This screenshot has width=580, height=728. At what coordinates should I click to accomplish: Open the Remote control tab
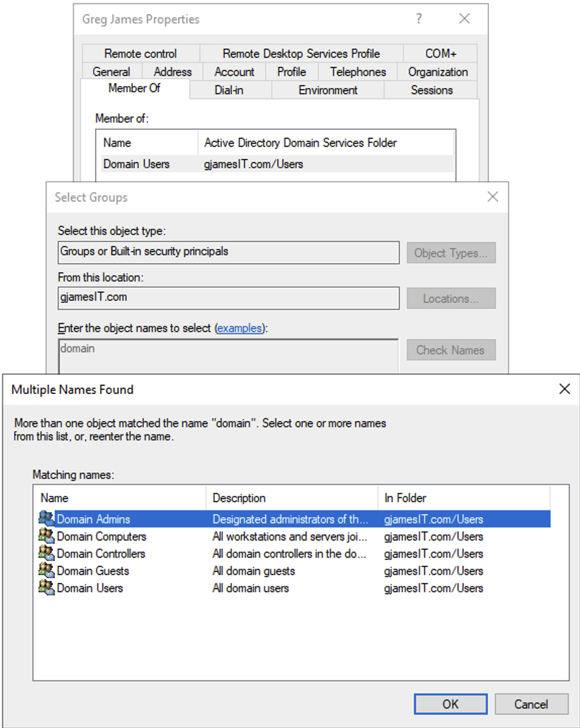point(140,54)
